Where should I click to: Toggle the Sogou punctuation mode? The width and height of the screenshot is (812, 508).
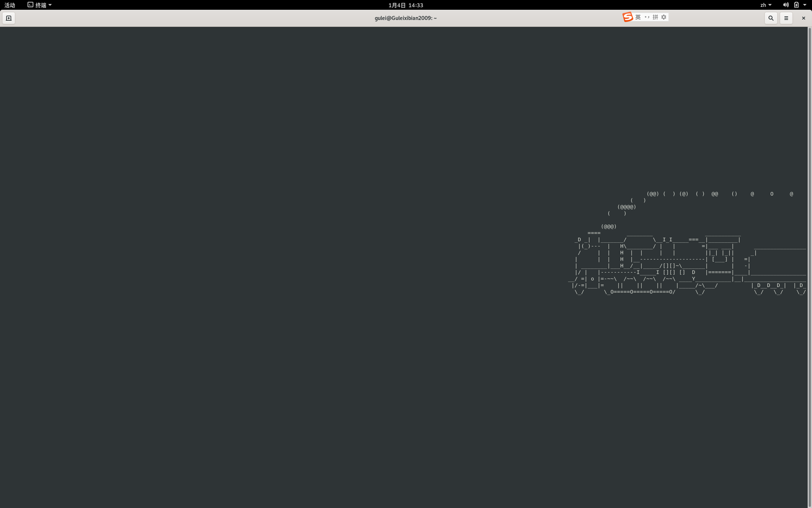click(647, 17)
